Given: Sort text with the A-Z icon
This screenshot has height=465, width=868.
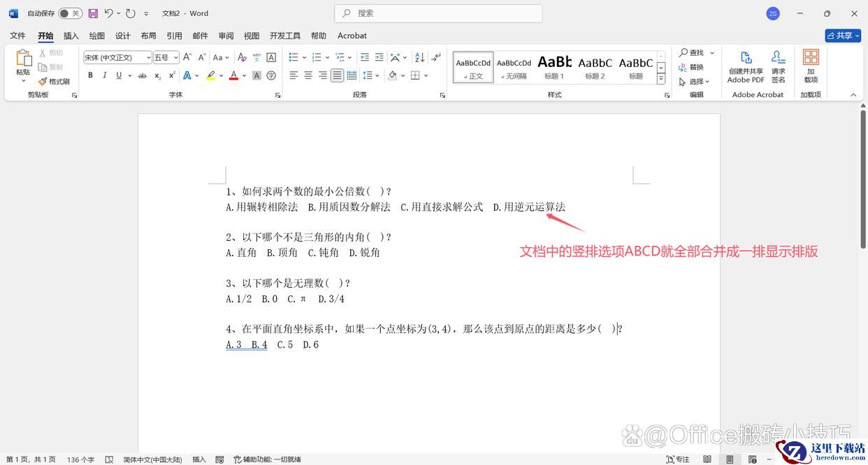Looking at the screenshot, I should point(419,57).
